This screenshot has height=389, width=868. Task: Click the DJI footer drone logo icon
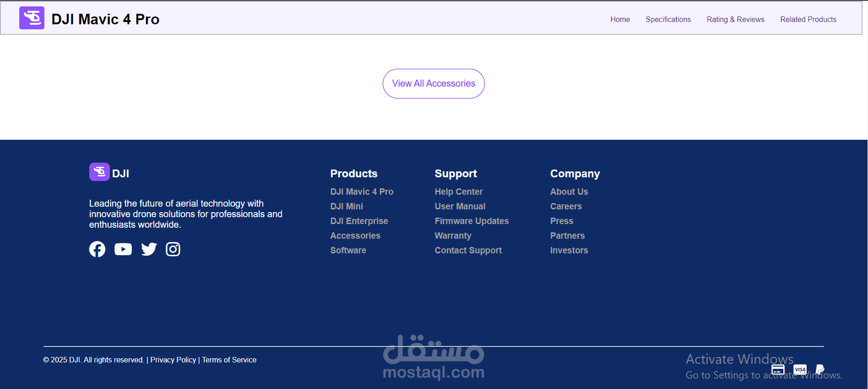[x=99, y=172]
